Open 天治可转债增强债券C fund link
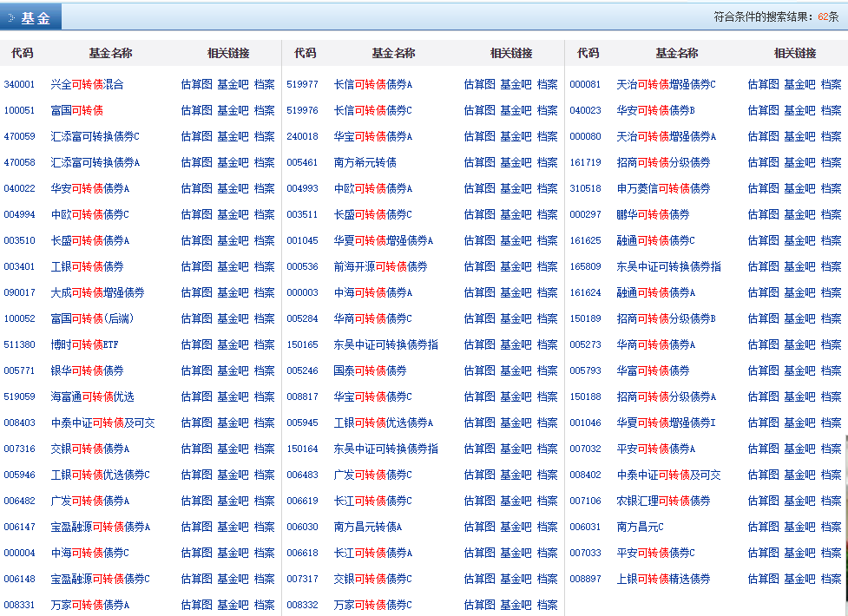 pyautogui.click(x=667, y=84)
